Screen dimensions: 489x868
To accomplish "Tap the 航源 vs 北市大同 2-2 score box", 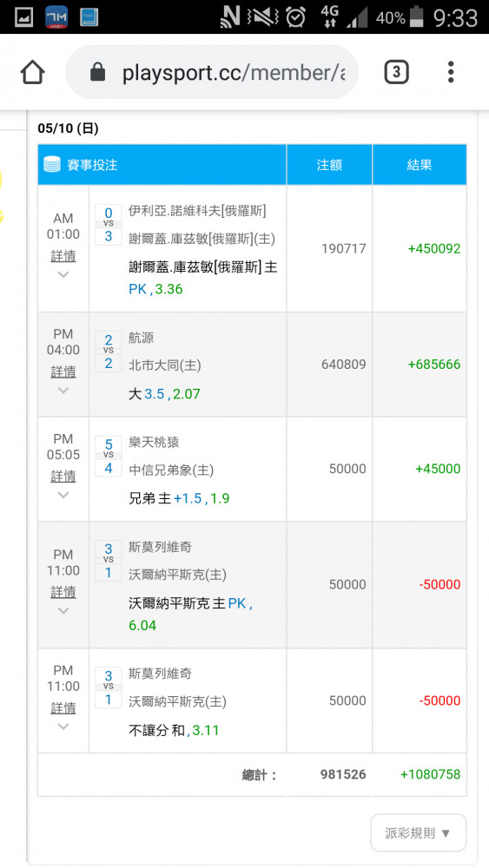I will tap(108, 352).
